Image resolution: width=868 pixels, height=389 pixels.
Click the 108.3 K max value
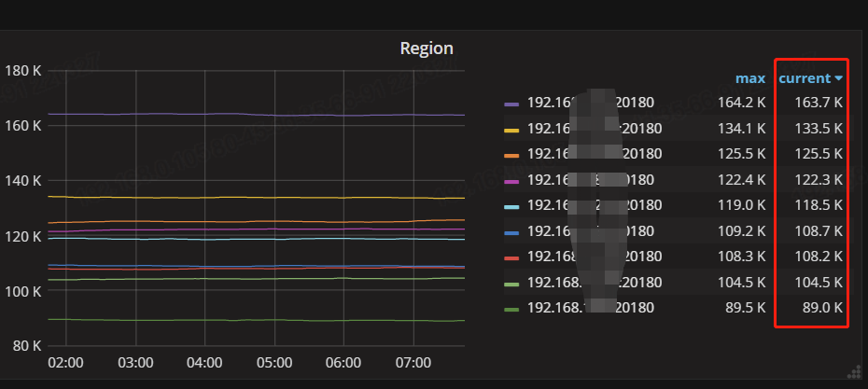(x=742, y=257)
